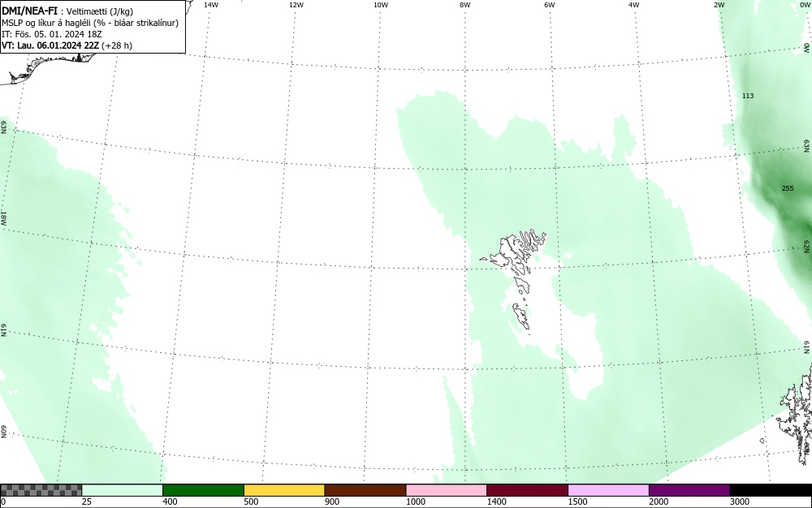Click the DMI/NEA-FI title text
Screen dimensions: 812x508
pyautogui.click(x=29, y=11)
